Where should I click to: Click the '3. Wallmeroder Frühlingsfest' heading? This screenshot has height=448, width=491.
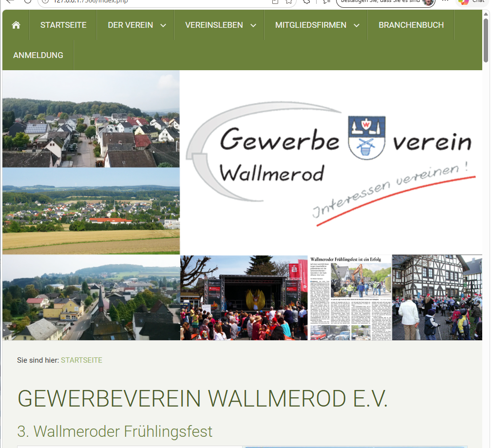[115, 431]
